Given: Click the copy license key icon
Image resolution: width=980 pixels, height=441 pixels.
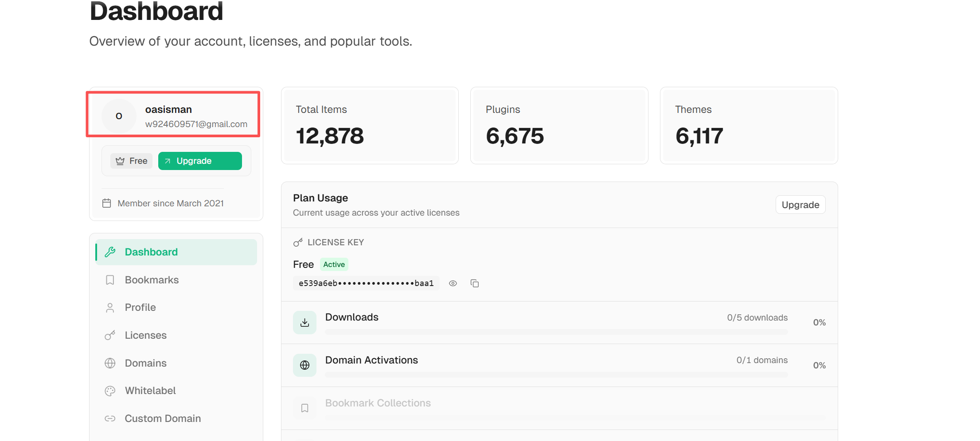Looking at the screenshot, I should [x=474, y=283].
